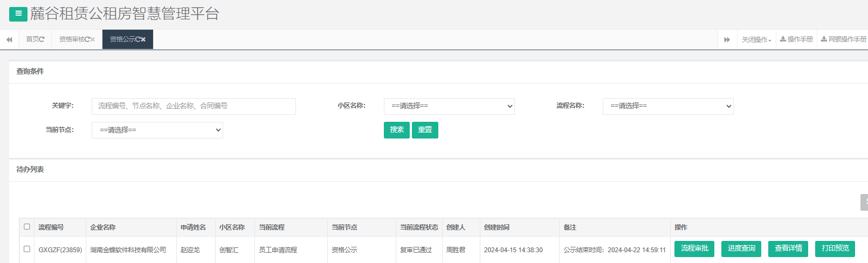The height and width of the screenshot is (263, 868).
Task: Switch to the 资格审核 tab
Action: pos(72,39)
